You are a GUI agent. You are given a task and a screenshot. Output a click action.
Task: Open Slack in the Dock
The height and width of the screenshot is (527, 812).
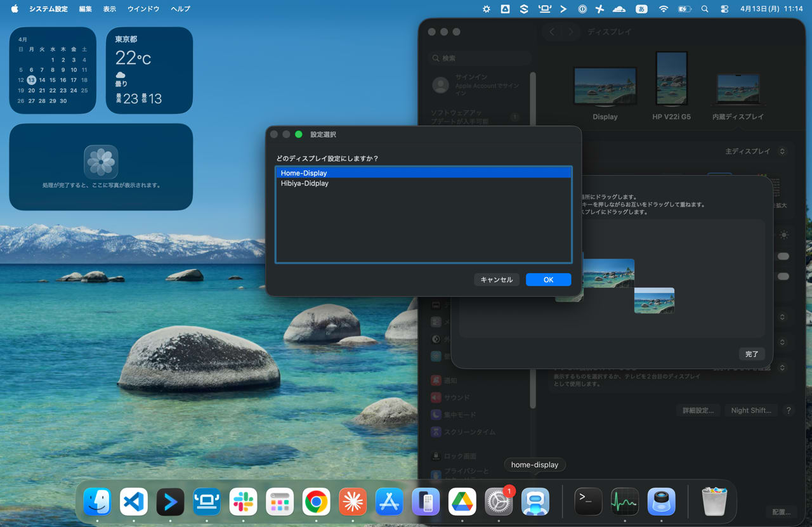pyautogui.click(x=243, y=502)
